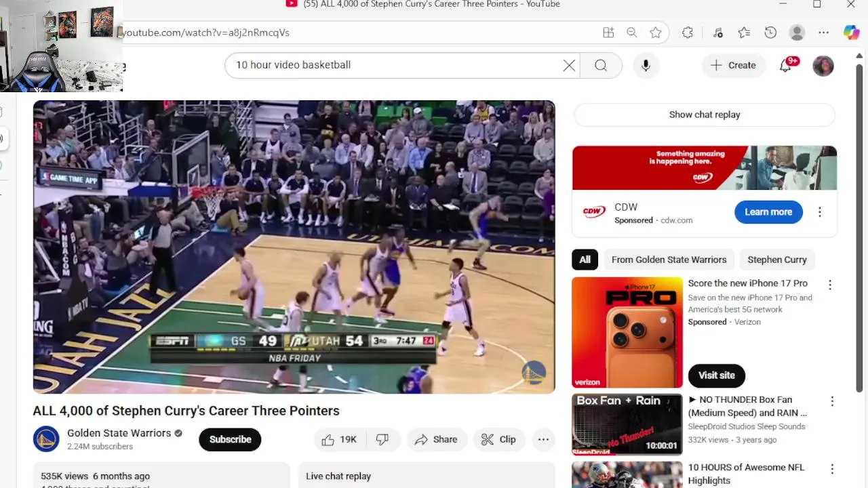Screen dimensions: 868x488
Task: Select the Stephen Curry filter chip
Action: (x=777, y=260)
